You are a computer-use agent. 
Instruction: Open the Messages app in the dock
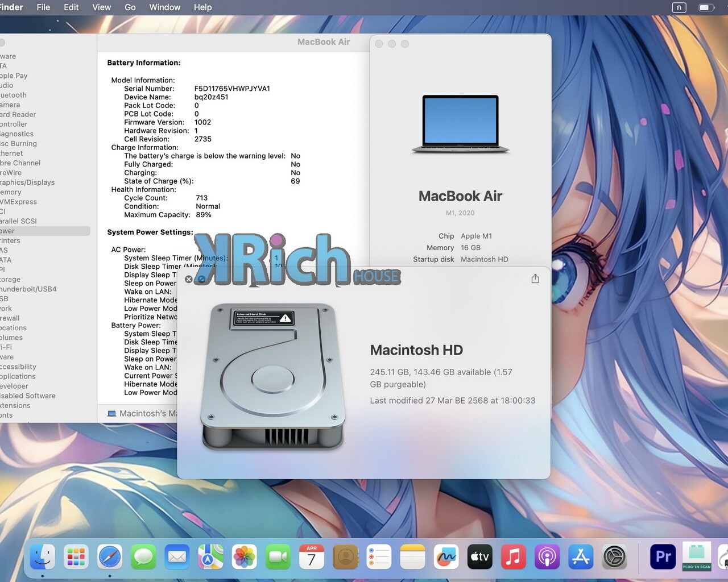click(x=143, y=556)
